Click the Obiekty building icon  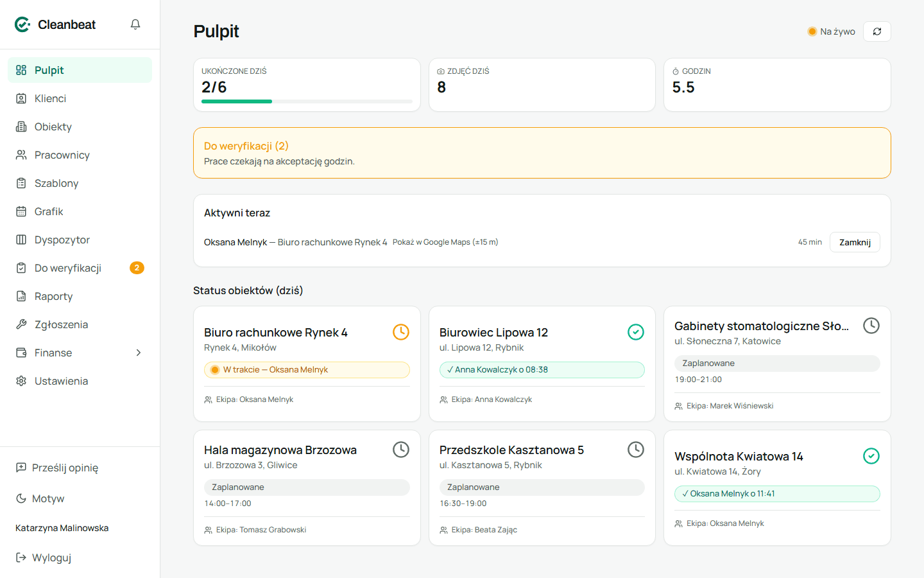[x=21, y=127]
